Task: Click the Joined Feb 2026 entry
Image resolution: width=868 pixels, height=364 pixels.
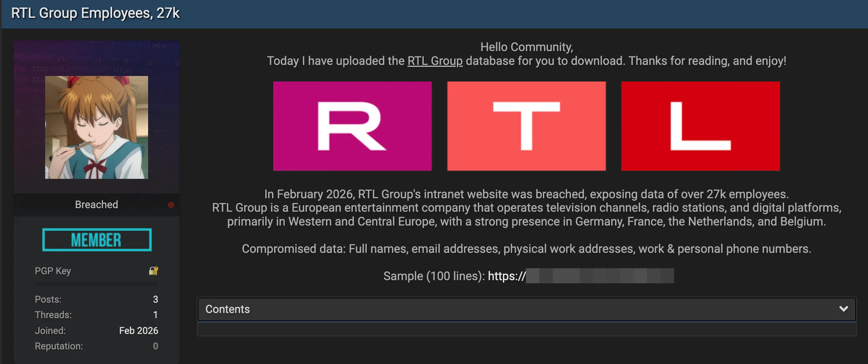Action: 139,330
